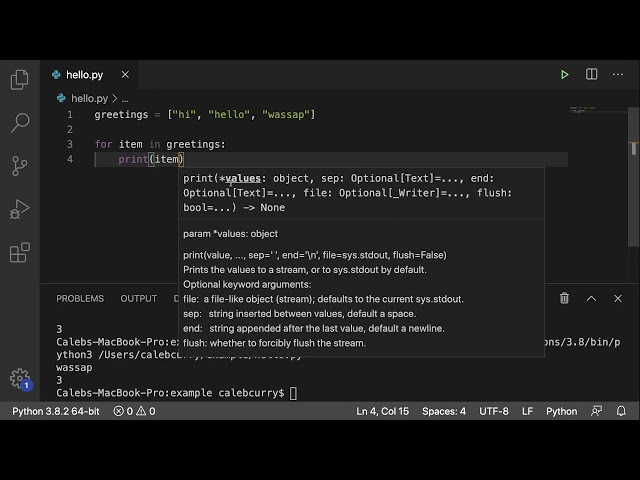Viewport: 640px width, 480px height.
Task: Click line number 3 in the gutter
Action: [70, 144]
